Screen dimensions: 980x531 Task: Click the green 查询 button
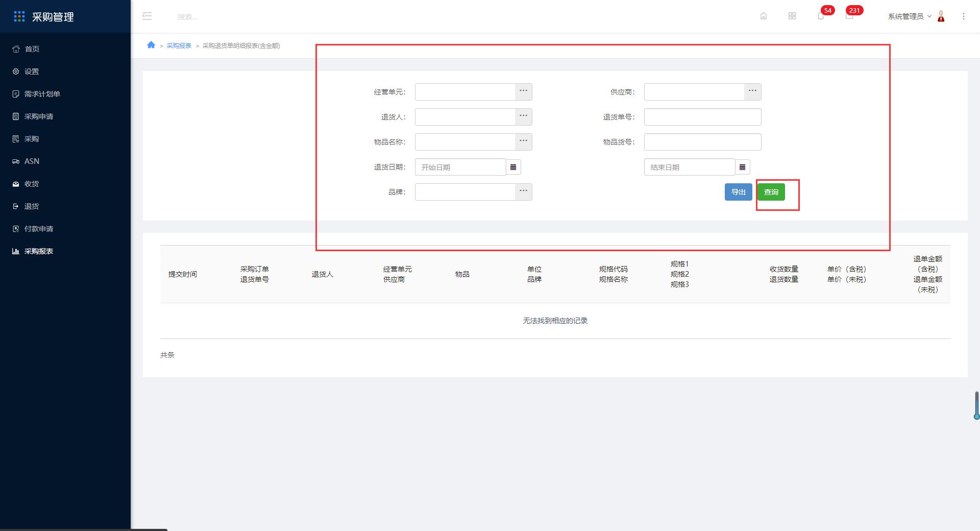click(x=771, y=192)
